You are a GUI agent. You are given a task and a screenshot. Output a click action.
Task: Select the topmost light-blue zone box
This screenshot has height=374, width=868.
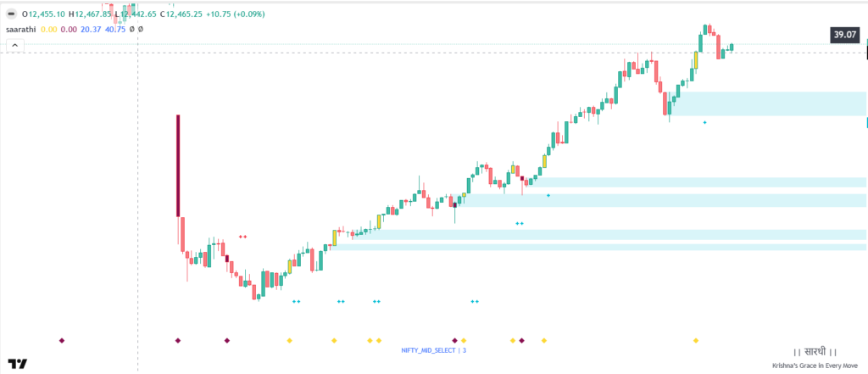(x=768, y=103)
